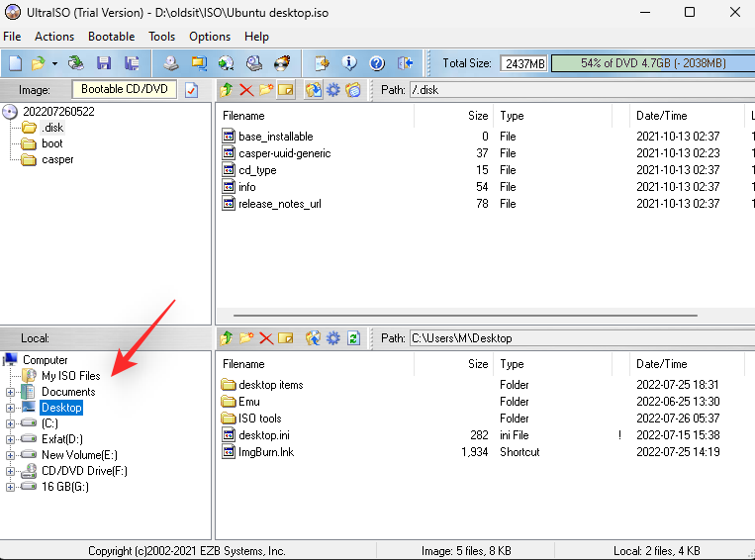Open the Actions menu

coord(54,37)
